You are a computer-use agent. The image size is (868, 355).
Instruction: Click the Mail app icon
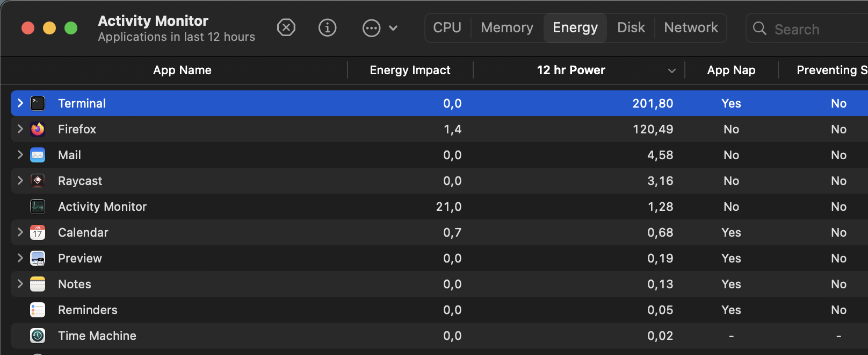coord(38,155)
